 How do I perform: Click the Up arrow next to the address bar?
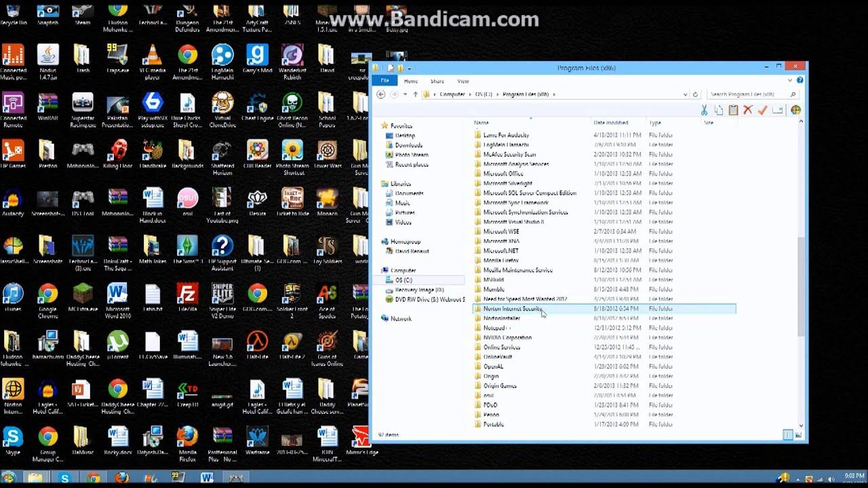(x=416, y=94)
